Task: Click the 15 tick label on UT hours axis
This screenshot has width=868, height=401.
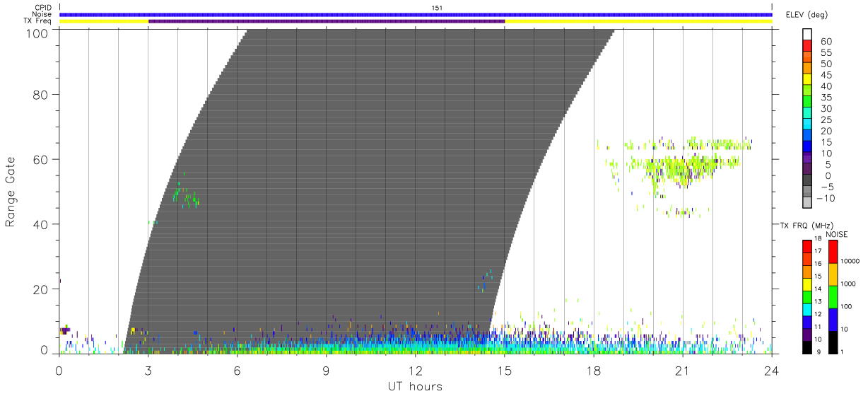Action: (505, 370)
